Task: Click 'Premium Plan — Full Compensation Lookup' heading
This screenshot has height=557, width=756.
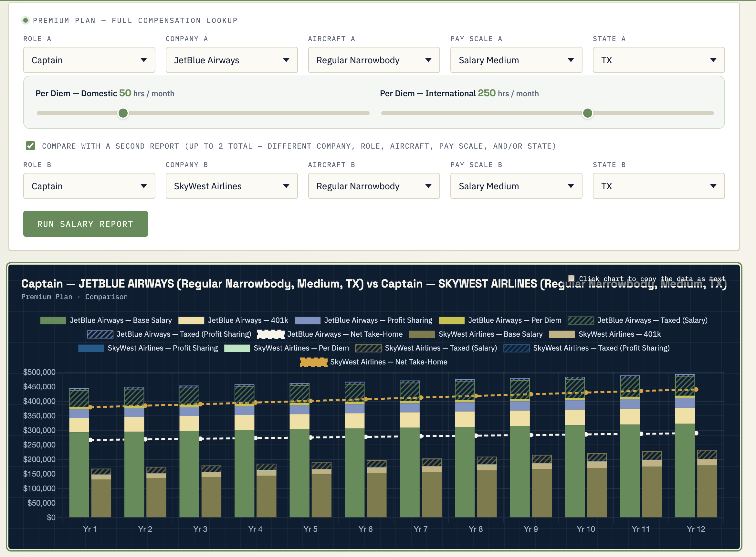Action: coord(135,20)
